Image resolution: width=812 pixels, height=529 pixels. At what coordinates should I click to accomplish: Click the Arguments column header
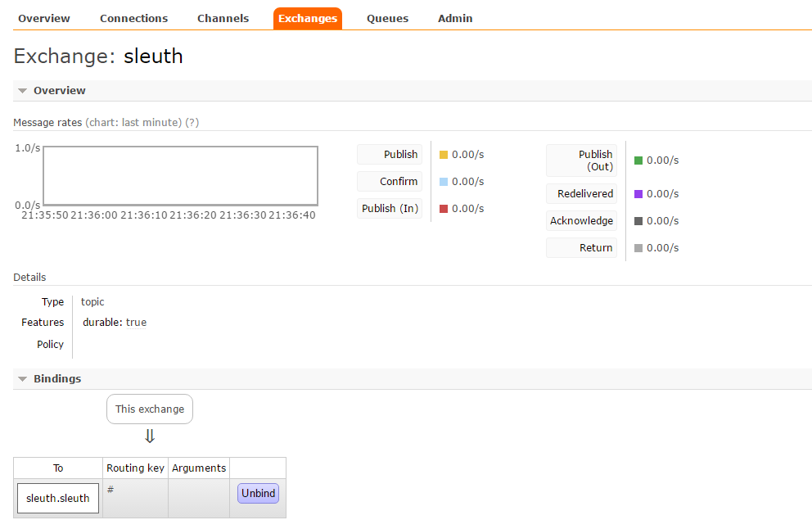199,468
